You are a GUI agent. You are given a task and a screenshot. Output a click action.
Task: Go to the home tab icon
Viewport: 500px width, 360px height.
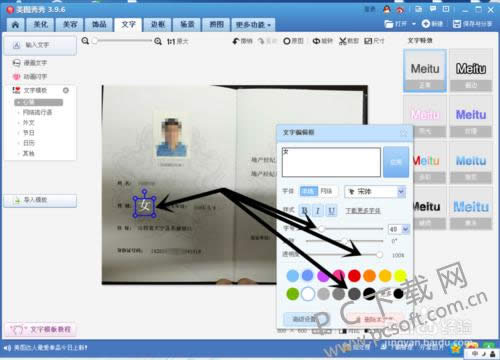click(x=15, y=25)
